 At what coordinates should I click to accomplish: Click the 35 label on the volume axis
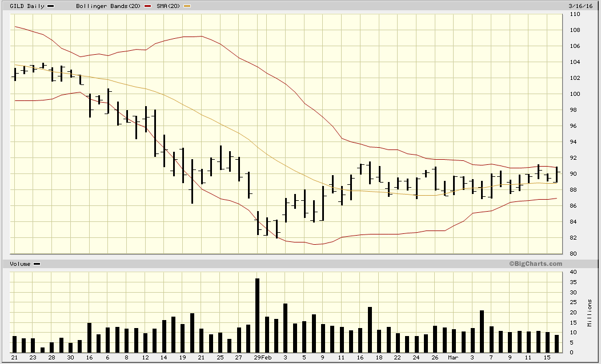tap(574, 282)
